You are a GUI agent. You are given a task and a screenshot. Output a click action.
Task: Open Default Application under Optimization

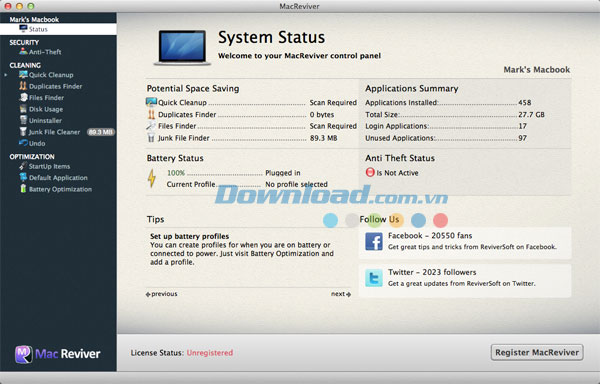(58, 178)
